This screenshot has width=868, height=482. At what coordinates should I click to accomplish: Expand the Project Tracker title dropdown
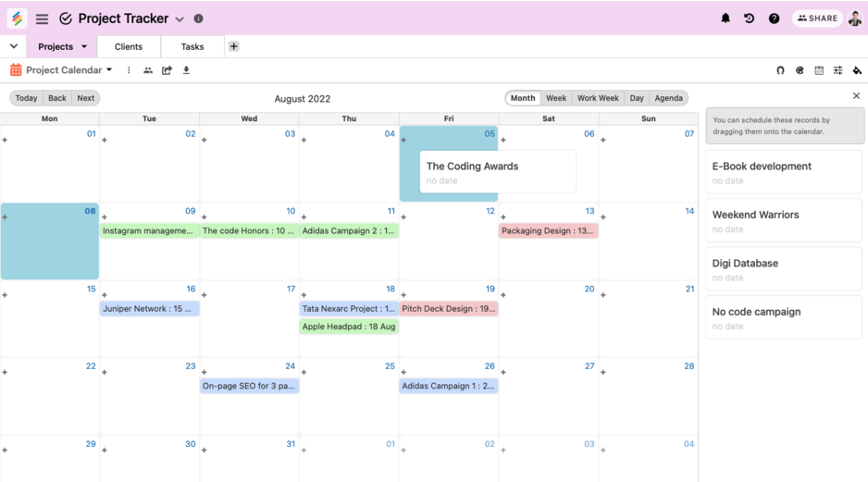(180, 19)
